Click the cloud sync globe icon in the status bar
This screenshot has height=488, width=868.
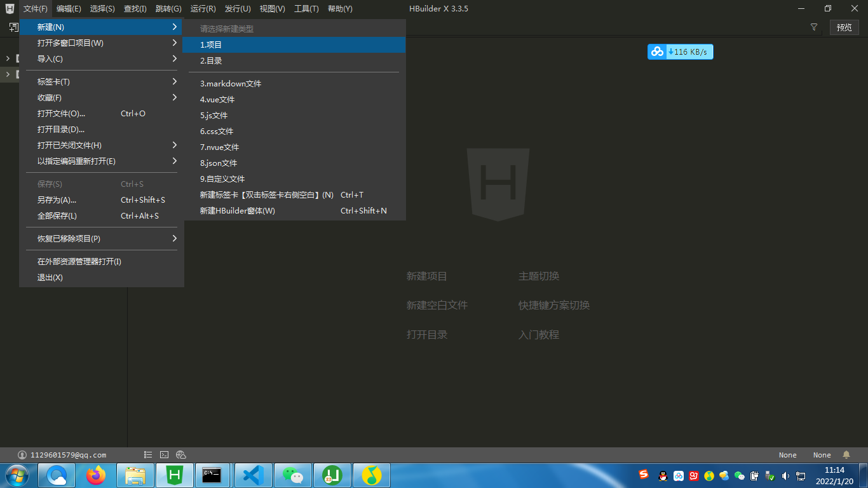(181, 455)
